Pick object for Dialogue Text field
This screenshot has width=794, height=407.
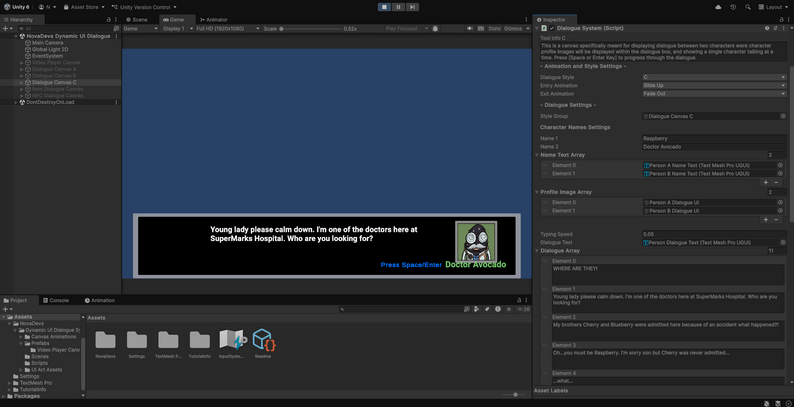[x=783, y=242]
